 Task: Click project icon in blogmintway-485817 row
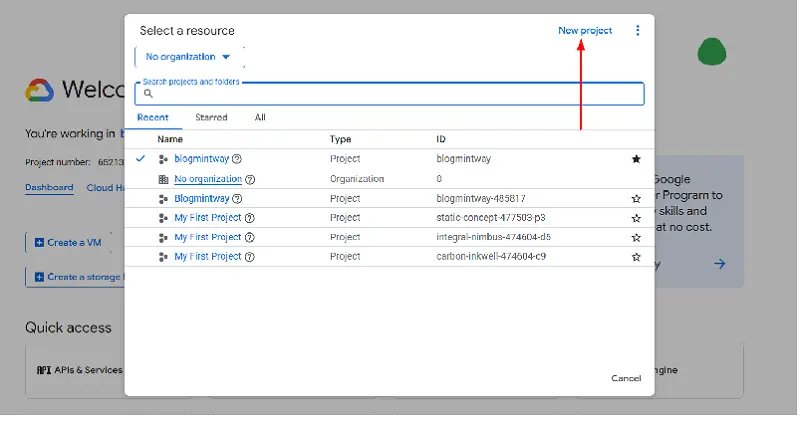tap(163, 199)
